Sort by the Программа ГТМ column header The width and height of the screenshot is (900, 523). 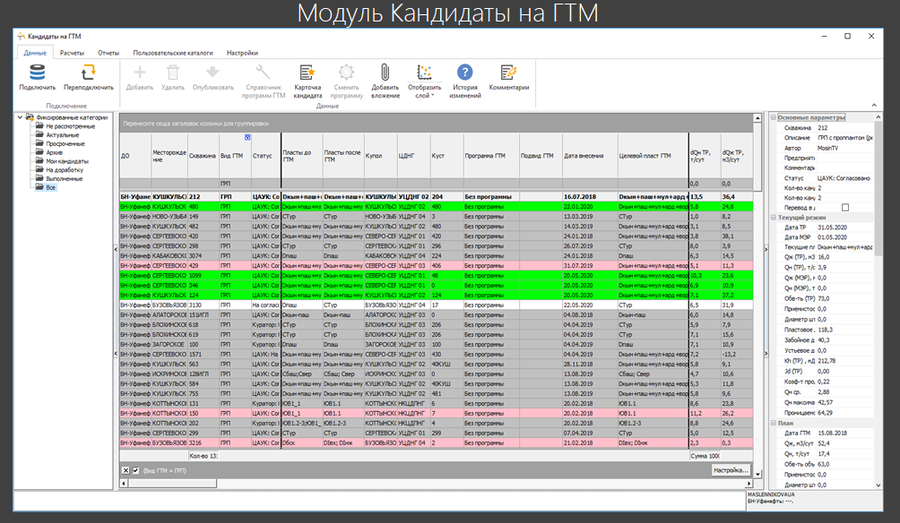tap(491, 156)
